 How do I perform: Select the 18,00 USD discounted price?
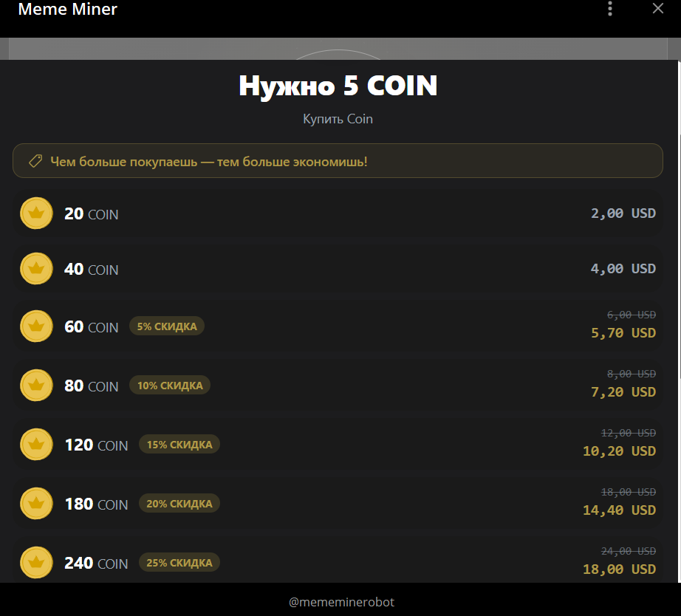click(620, 569)
